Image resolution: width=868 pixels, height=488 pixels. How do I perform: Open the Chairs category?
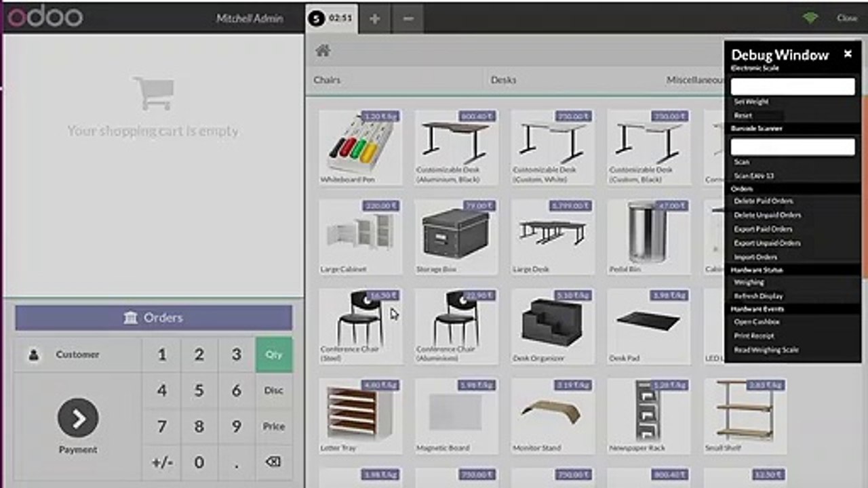click(327, 80)
